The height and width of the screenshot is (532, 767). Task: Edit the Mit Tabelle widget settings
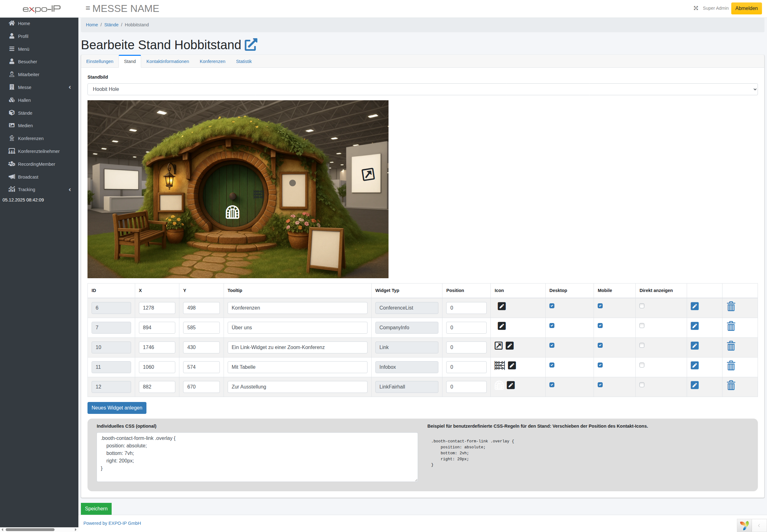tap(694, 365)
